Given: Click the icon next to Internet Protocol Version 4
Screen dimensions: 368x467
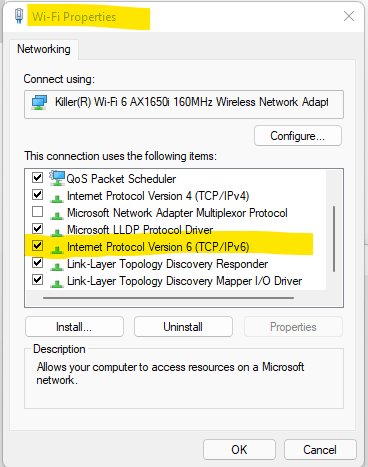Looking at the screenshot, I should point(57,199).
